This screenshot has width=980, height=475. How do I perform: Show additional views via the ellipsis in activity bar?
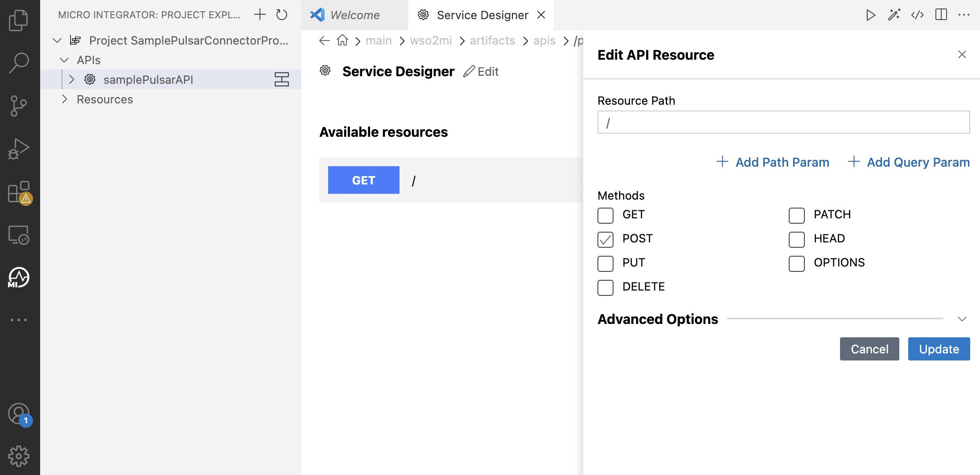coord(19,320)
